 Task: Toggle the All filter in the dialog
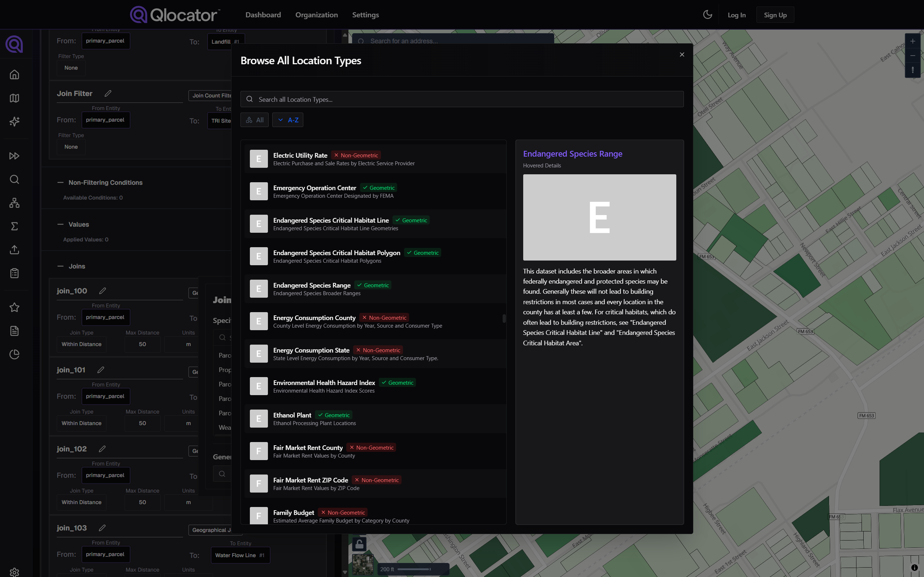click(x=254, y=119)
